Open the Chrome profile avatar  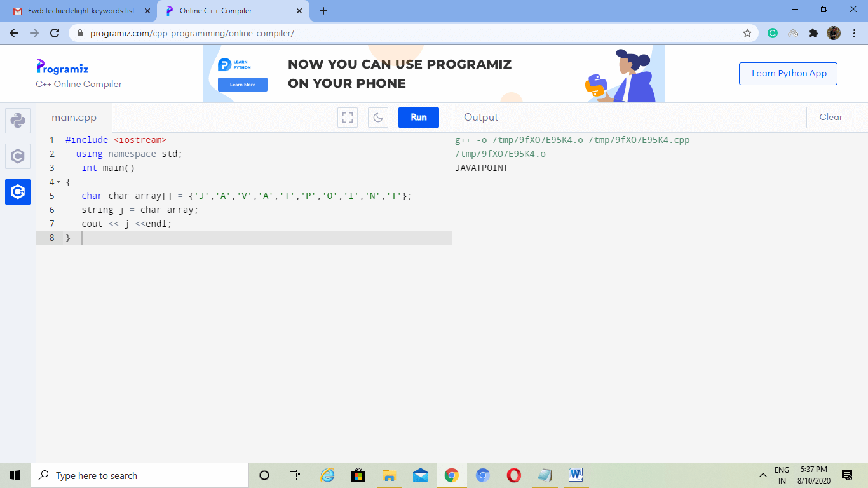click(x=834, y=33)
